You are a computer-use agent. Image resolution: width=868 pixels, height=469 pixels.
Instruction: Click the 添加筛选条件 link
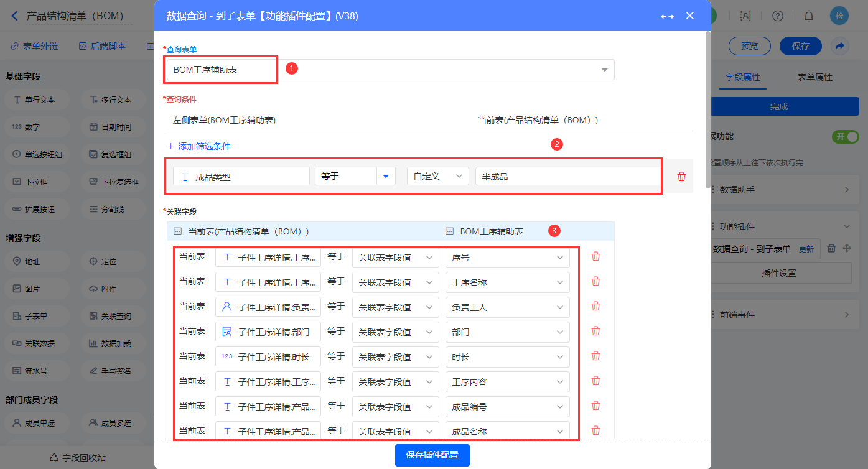[199, 146]
